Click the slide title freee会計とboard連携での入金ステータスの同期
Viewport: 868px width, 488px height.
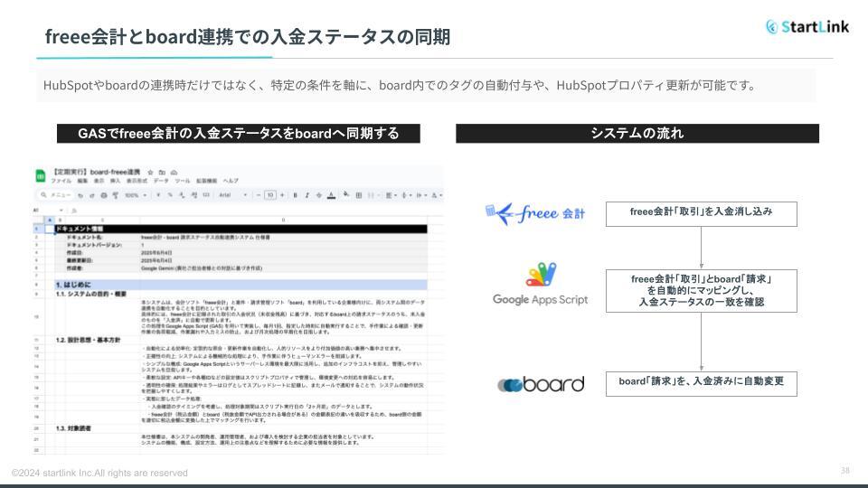click(248, 36)
